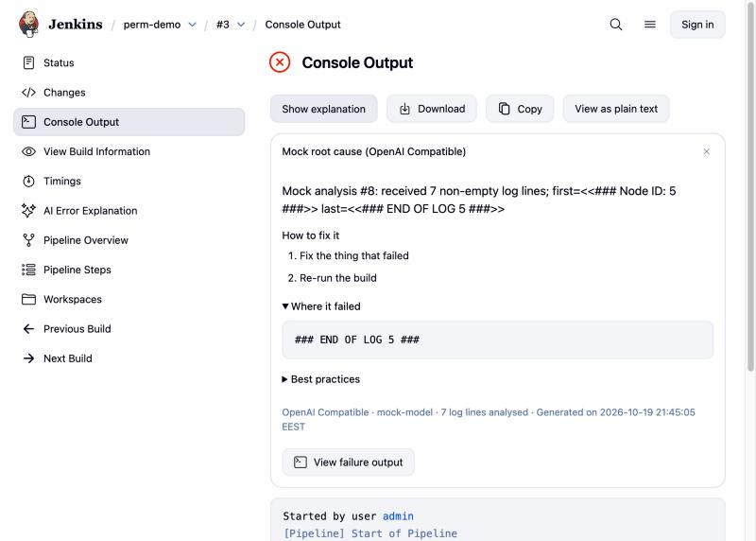
Task: Click the Pipeline Steps list icon
Action: point(29,270)
